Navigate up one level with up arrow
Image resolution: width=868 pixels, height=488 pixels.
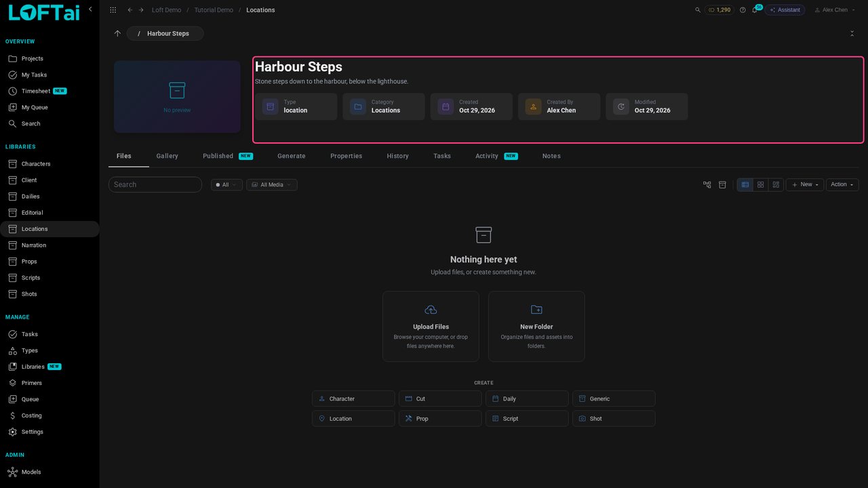117,33
